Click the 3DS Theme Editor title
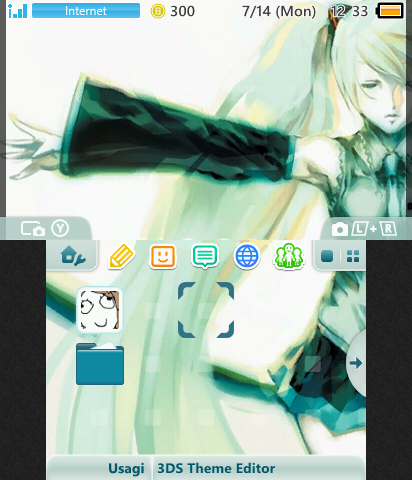 coord(216,468)
